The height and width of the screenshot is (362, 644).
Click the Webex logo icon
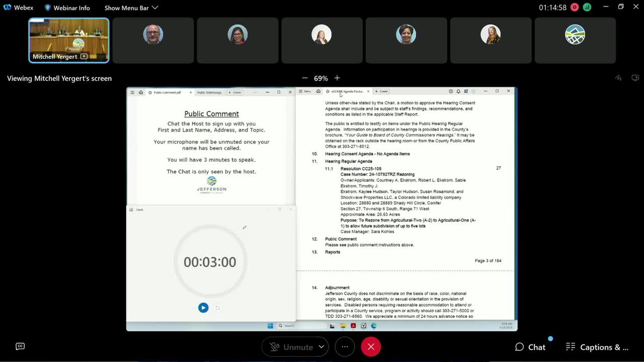coord(7,8)
